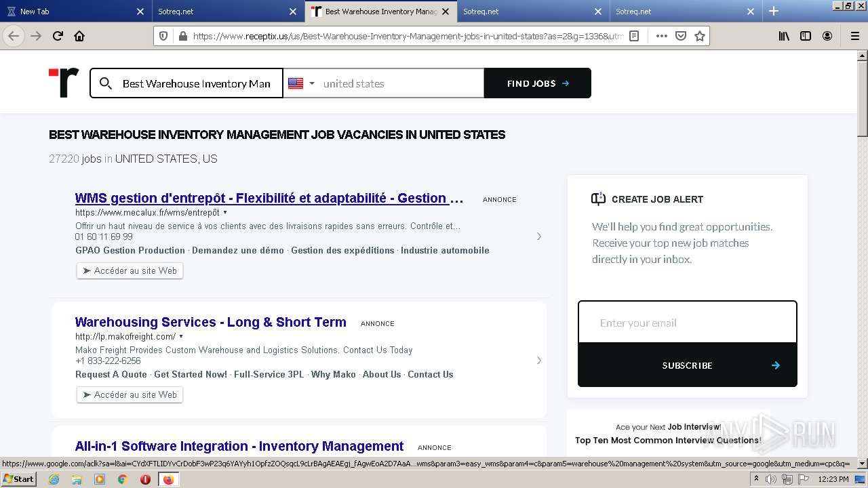868x488 pixels.
Task: Click the Receptix logo icon
Action: (64, 83)
